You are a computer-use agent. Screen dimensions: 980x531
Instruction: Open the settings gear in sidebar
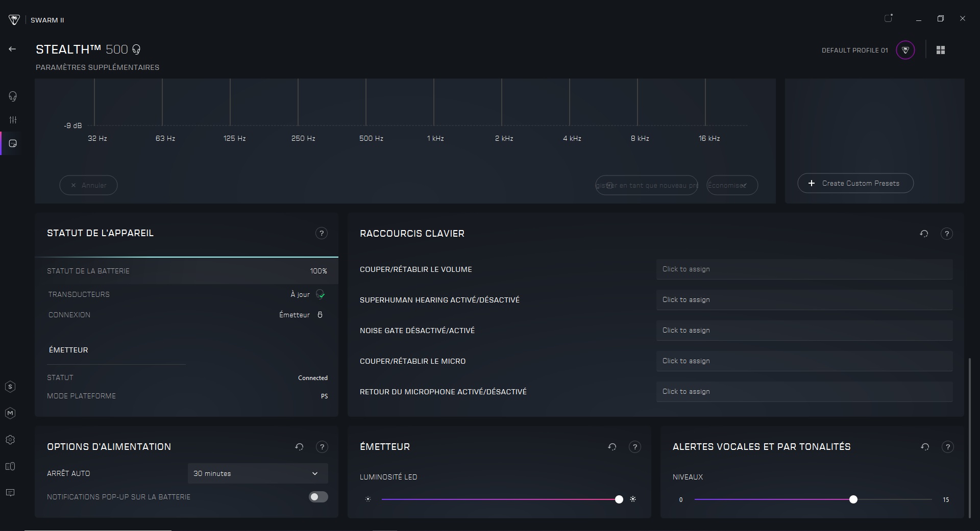pos(10,440)
